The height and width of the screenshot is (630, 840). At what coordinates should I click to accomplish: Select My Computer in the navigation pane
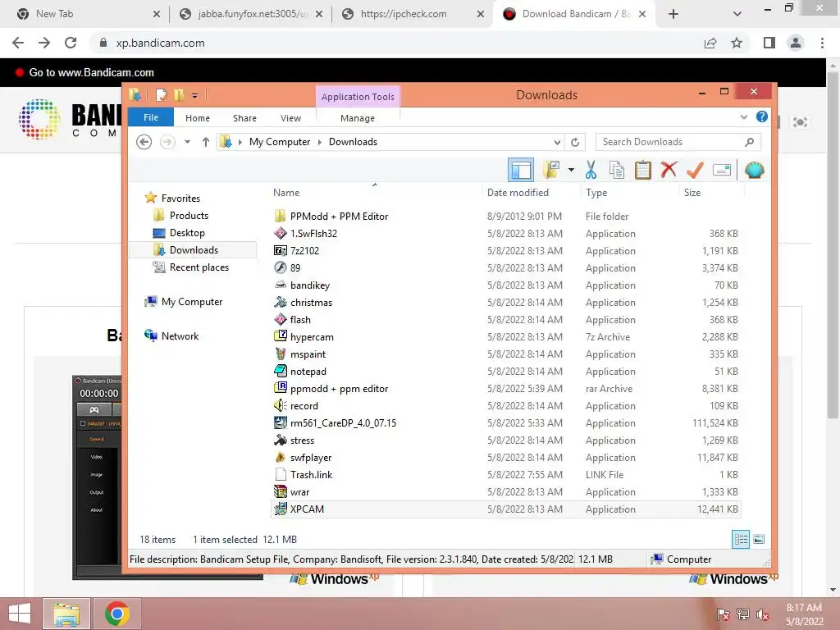pos(183,302)
